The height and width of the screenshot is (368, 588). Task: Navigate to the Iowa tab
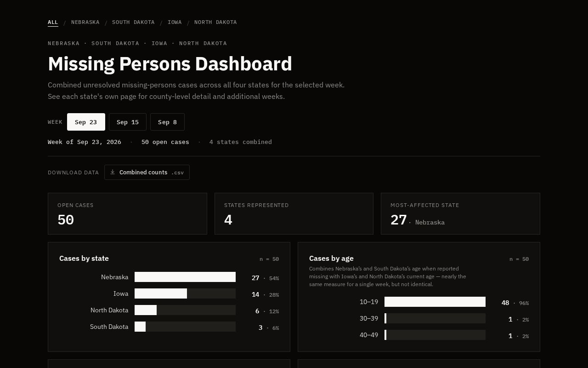175,22
